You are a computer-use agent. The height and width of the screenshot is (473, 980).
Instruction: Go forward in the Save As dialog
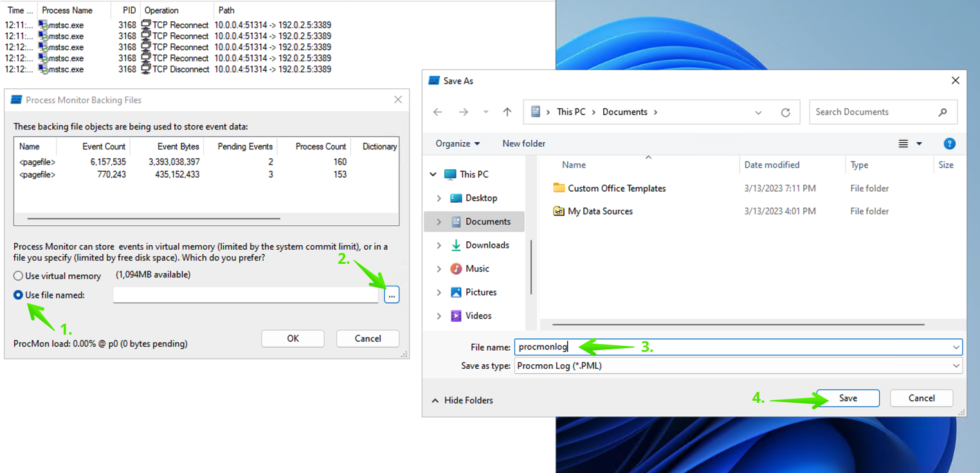[464, 112]
